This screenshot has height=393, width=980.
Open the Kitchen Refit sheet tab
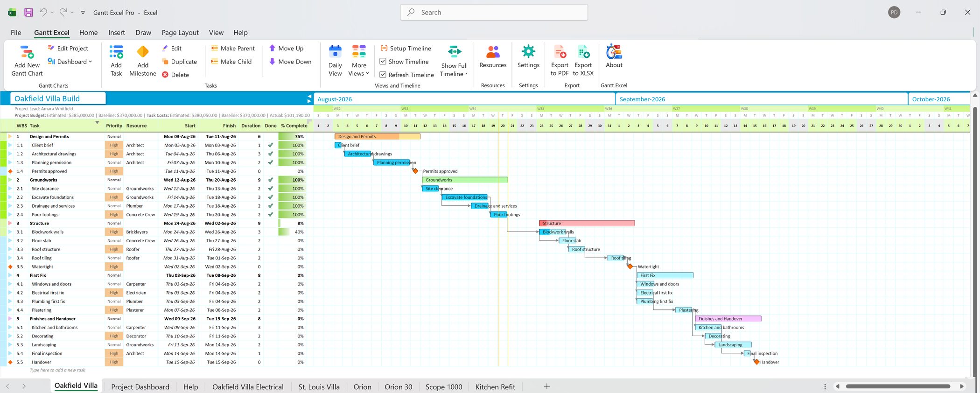pyautogui.click(x=495, y=387)
